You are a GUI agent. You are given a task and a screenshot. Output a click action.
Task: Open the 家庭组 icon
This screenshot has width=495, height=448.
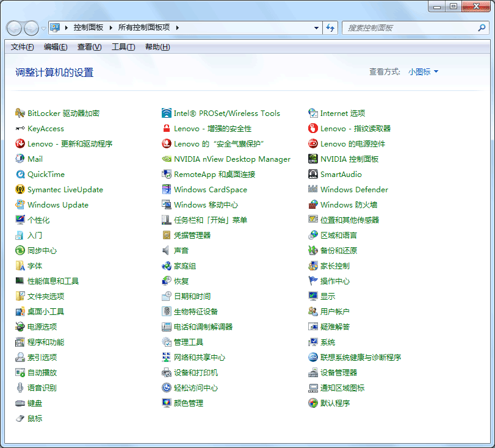coord(167,266)
